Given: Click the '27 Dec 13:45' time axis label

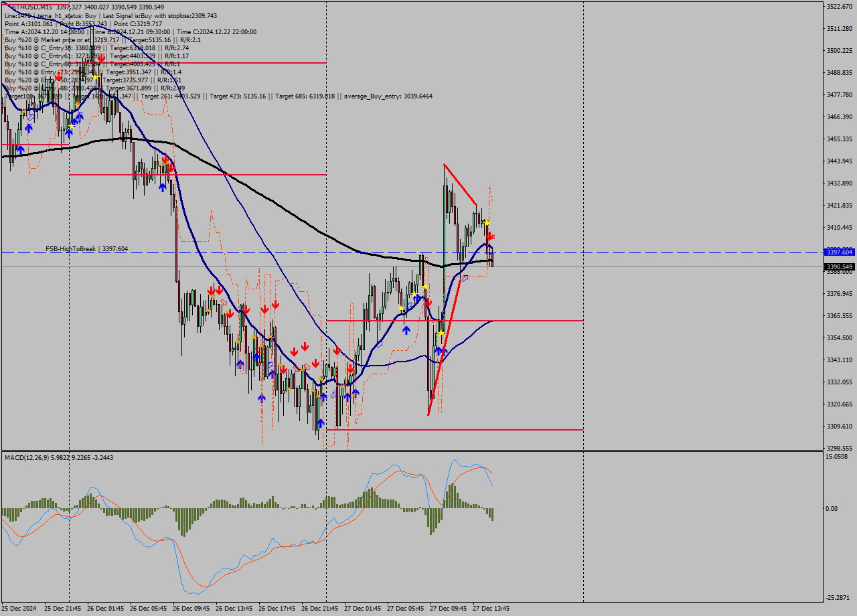Looking at the screenshot, I should click(491, 609).
